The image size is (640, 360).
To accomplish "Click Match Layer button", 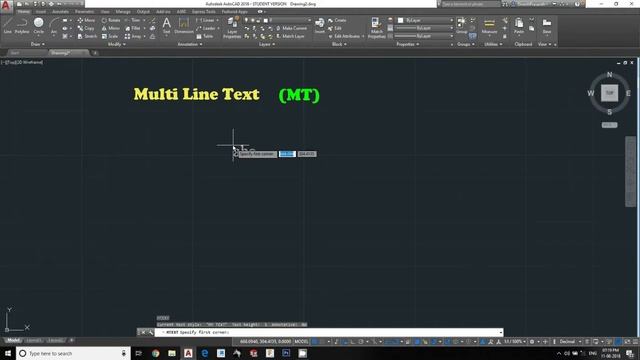I will (290, 36).
